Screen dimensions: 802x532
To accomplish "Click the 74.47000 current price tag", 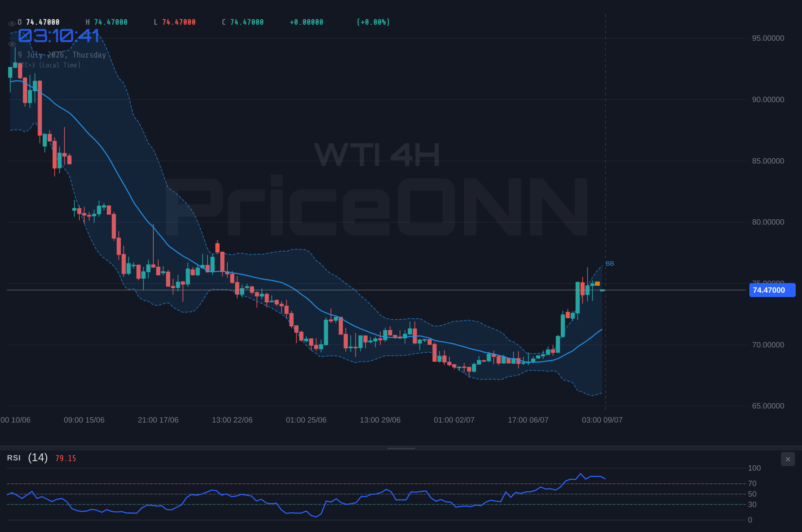I will 772,290.
